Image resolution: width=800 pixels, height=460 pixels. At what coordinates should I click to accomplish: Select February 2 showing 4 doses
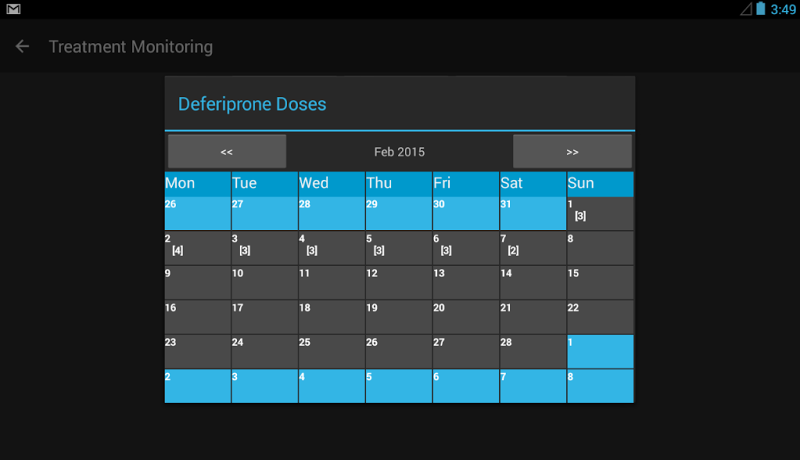pos(197,248)
